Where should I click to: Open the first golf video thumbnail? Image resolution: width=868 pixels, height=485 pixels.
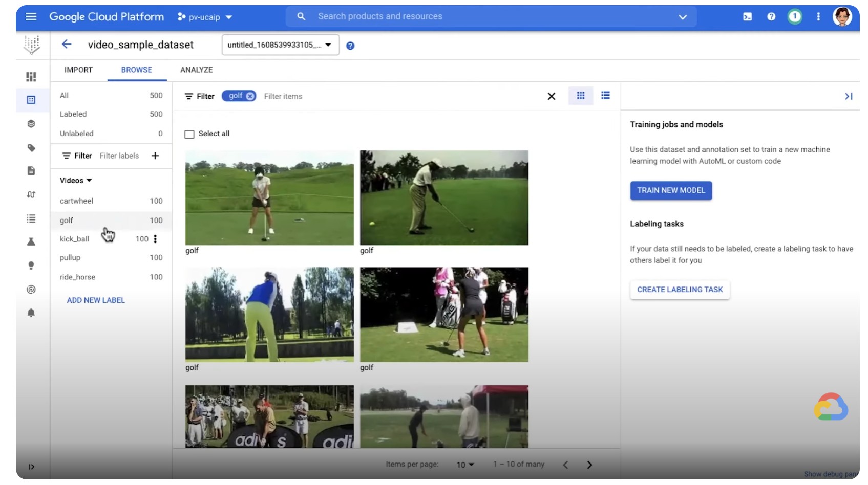tap(269, 197)
